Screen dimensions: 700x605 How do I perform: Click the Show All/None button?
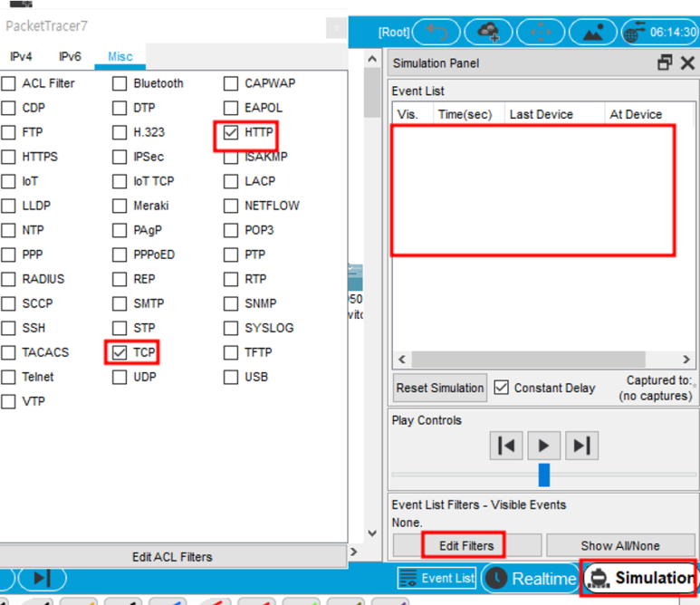[x=620, y=545]
